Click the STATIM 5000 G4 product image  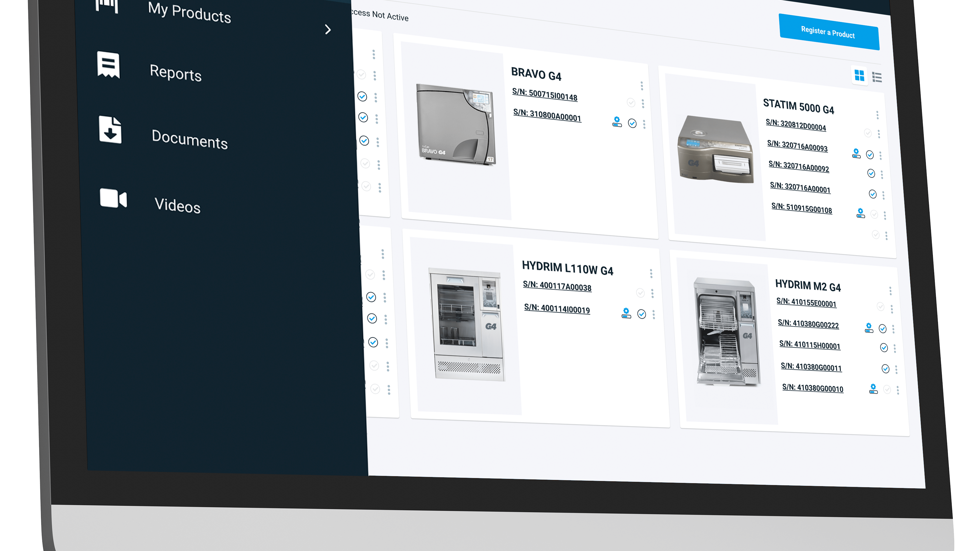(715, 149)
